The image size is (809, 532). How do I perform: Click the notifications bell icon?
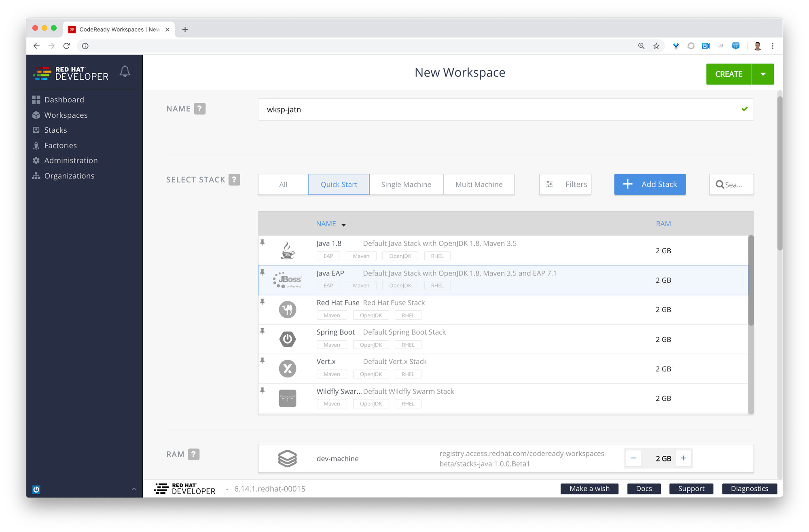[125, 72]
